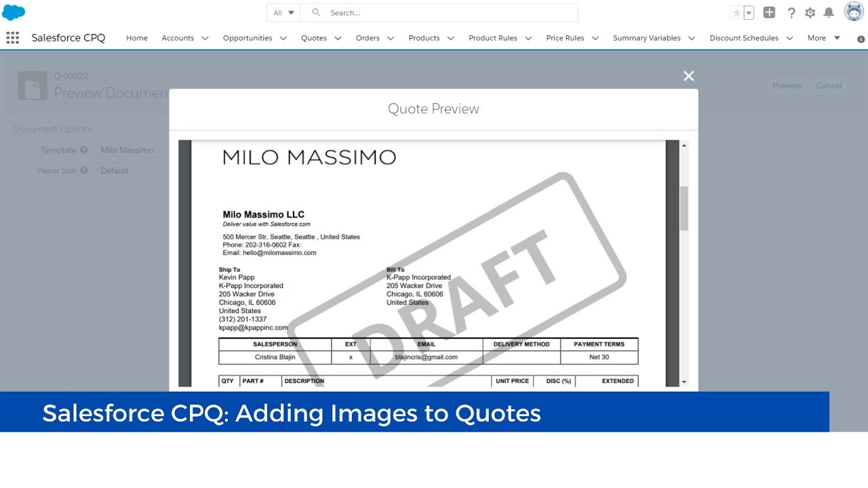Expand the Products chevron menu
Viewport: 868px width, 488px height.
(450, 39)
